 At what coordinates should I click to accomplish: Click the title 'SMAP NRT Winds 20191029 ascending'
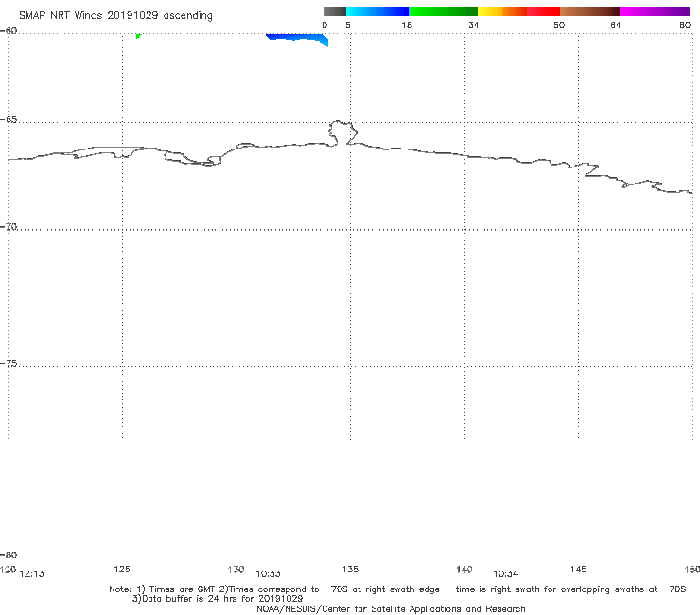point(115,15)
